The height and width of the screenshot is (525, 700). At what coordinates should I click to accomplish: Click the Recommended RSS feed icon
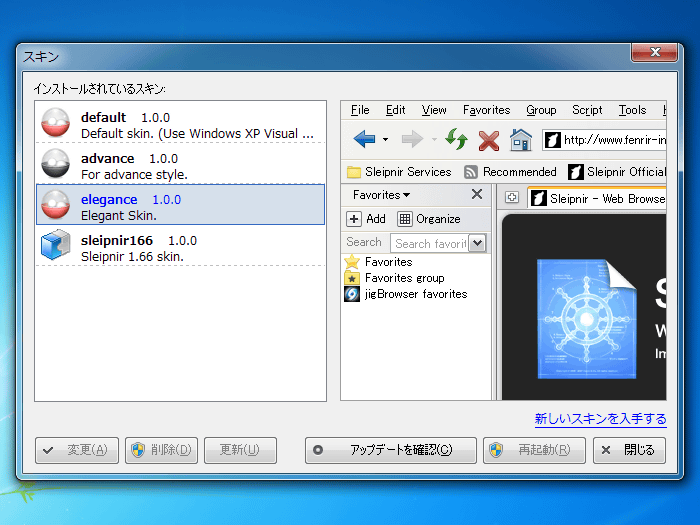pos(471,172)
